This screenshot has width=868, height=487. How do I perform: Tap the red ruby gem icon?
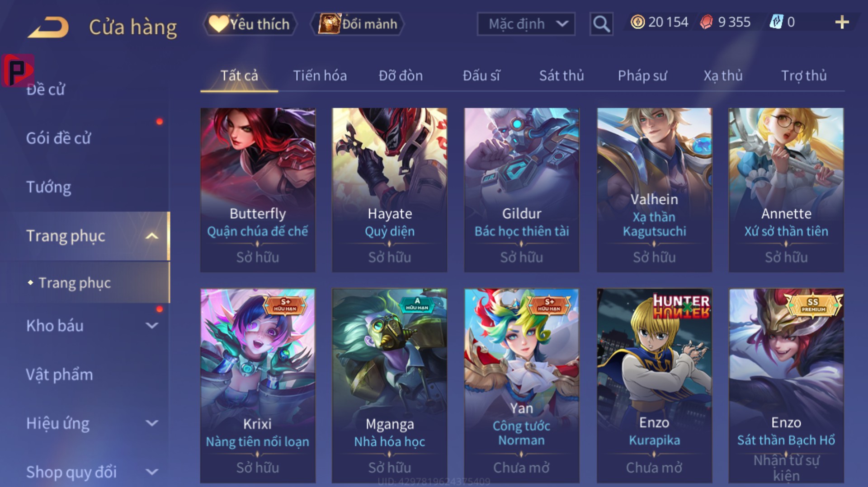click(706, 22)
